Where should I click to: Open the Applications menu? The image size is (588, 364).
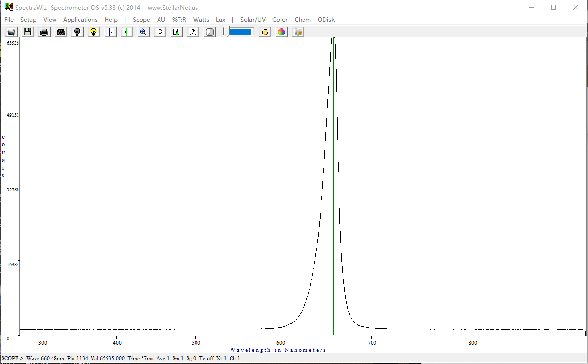(80, 20)
